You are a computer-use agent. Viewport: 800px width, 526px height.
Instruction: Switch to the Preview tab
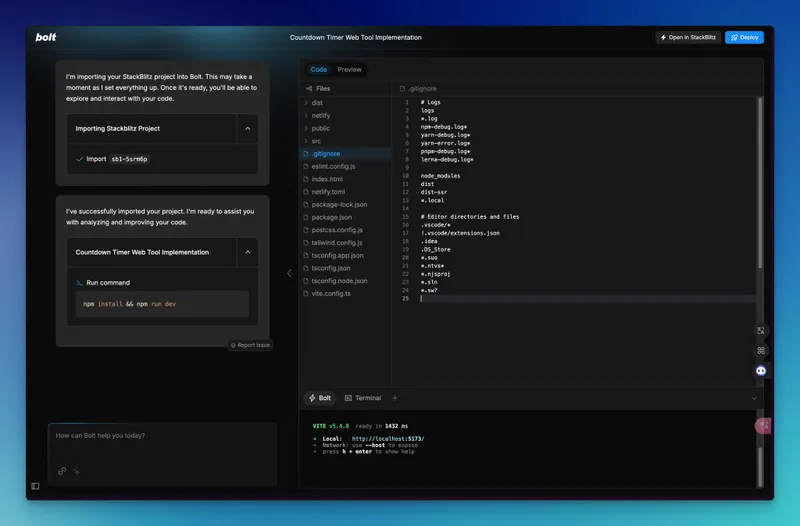(x=350, y=70)
